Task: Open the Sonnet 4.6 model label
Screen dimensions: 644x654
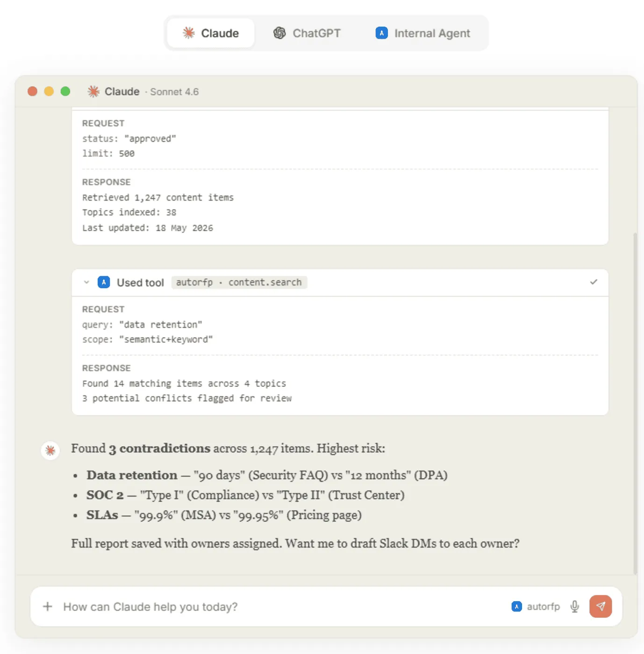Action: tap(174, 92)
